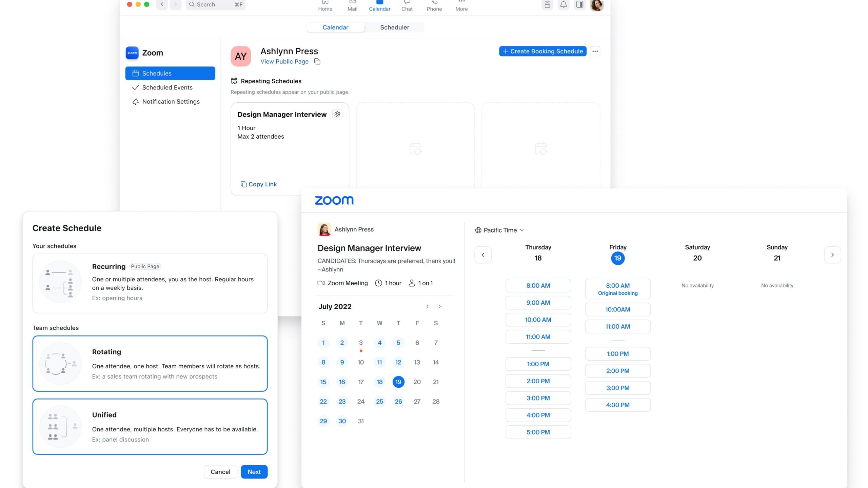Select the Rotating team schedule option

tap(150, 363)
